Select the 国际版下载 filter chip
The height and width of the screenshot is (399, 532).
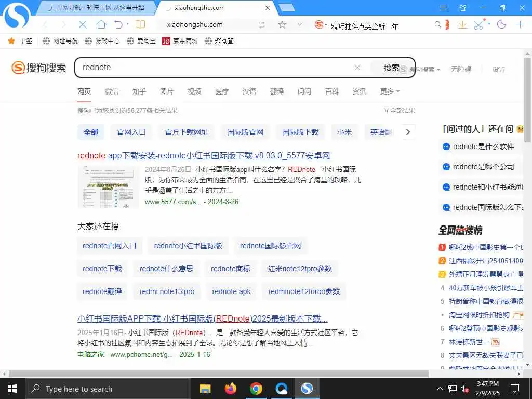coord(300,132)
